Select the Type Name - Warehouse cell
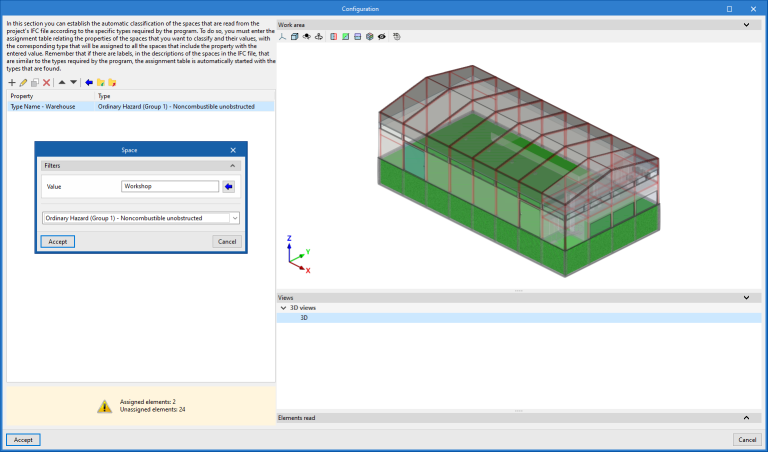Viewport: 768px width, 452px height. click(51, 106)
